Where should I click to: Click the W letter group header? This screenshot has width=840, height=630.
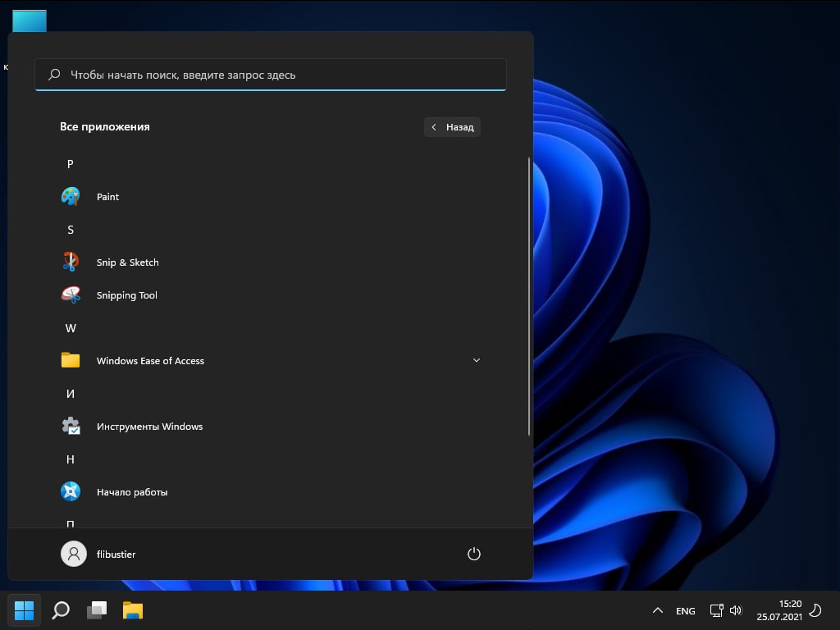tap(71, 328)
